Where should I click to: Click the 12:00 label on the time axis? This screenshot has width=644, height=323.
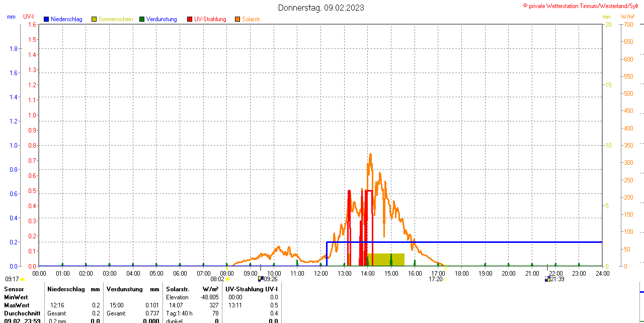[320, 273]
